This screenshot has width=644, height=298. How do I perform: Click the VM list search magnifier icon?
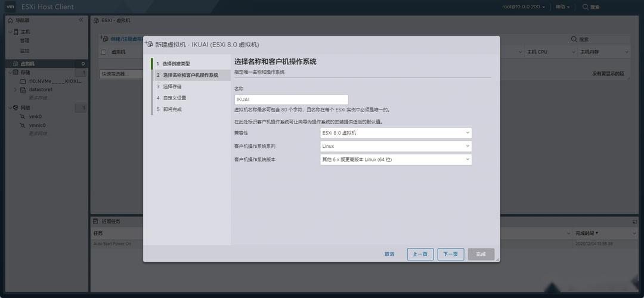[574, 39]
